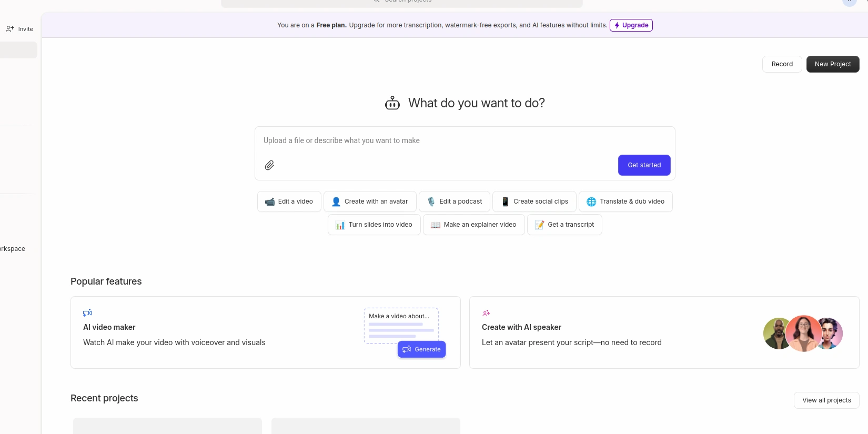Choose Create with an avatar option
Image resolution: width=868 pixels, height=434 pixels.
[370, 201]
